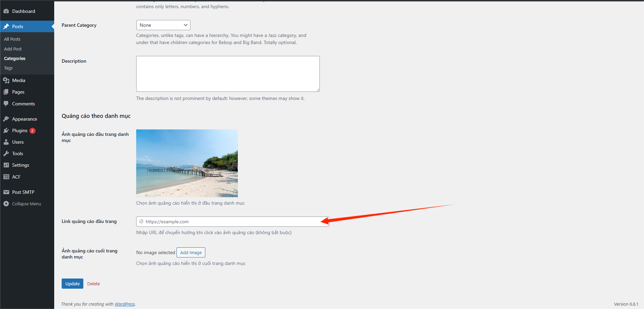This screenshot has width=644, height=309.
Task: Click the Add Image button
Action: (191, 252)
